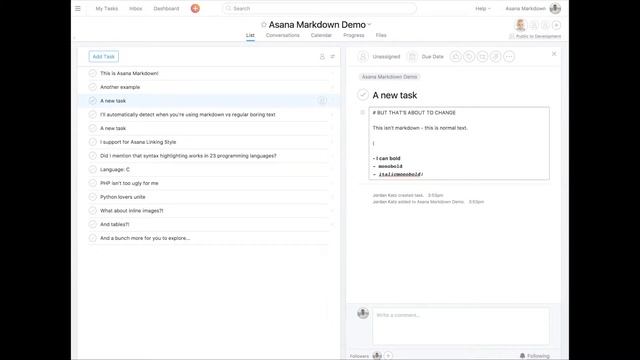
Task: Click the commenter avatar beside comment box
Action: pyautogui.click(x=363, y=313)
